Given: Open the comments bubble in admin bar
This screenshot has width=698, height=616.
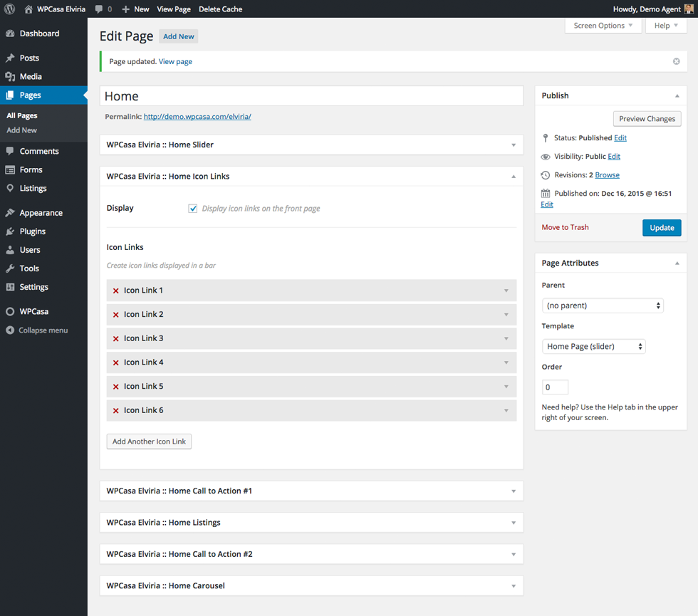Looking at the screenshot, I should coord(103,9).
